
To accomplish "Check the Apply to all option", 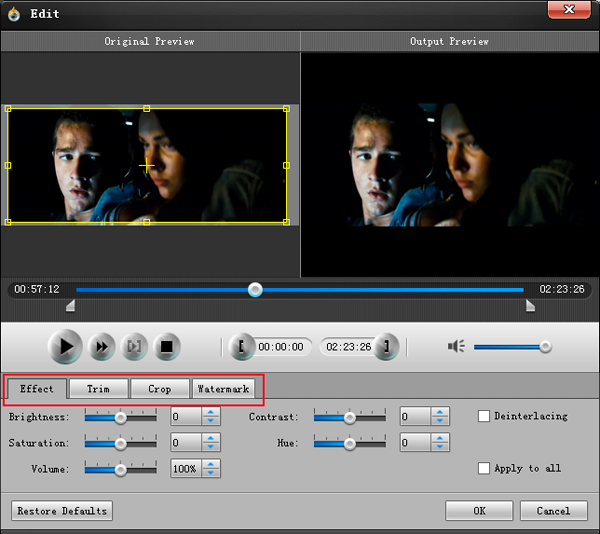I will 484,468.
